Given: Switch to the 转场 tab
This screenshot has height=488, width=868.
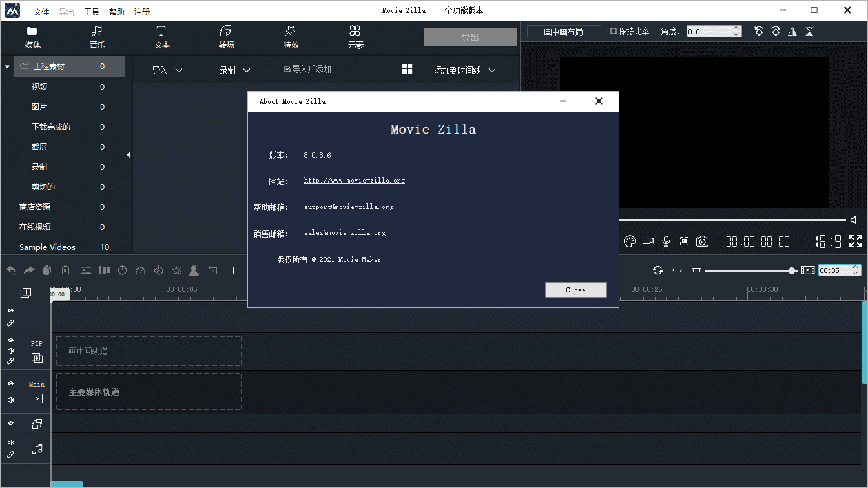Looking at the screenshot, I should click(226, 37).
